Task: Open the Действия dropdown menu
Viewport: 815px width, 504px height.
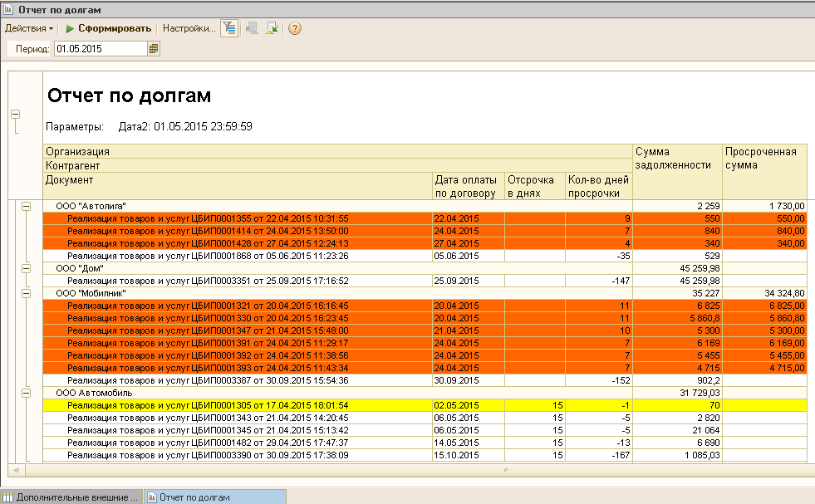Action: point(29,28)
